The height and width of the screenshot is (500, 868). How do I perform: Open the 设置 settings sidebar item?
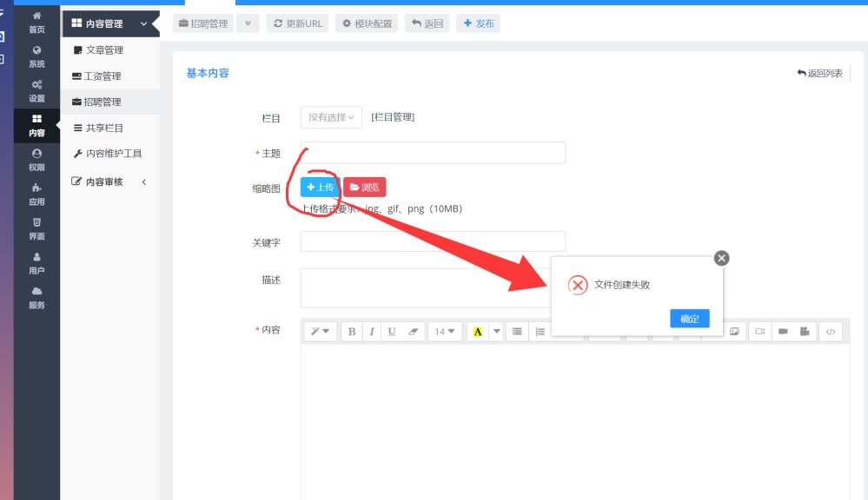pos(36,91)
